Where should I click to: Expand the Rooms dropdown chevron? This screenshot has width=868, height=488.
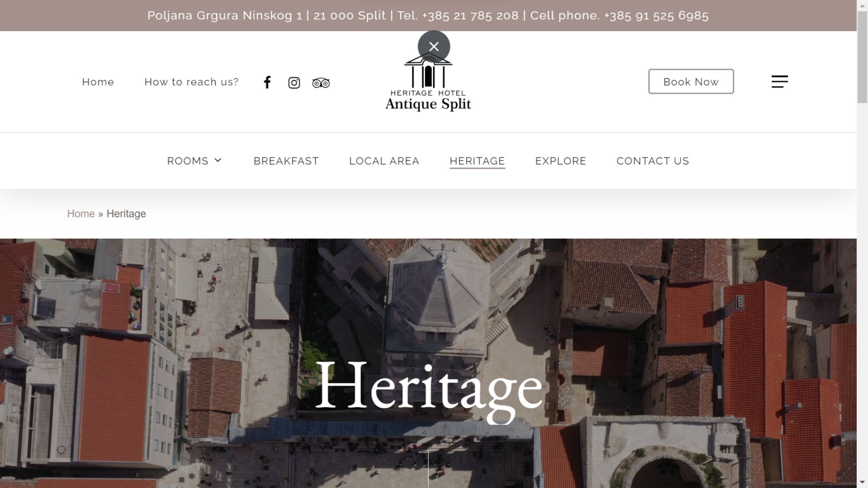click(218, 160)
